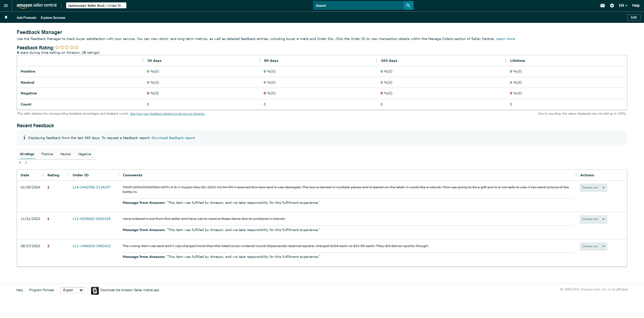Switch to the Negative tab
This screenshot has height=318, width=644.
(x=85, y=154)
